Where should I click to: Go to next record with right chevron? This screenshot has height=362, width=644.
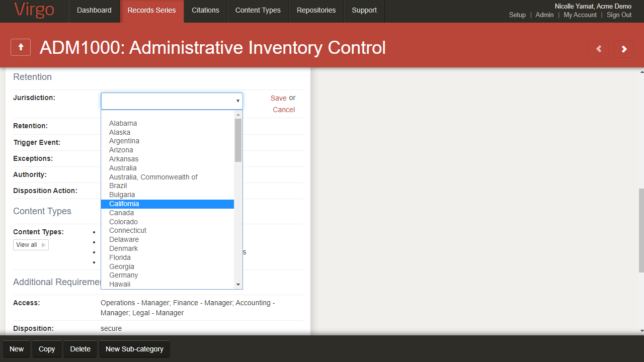click(x=624, y=49)
